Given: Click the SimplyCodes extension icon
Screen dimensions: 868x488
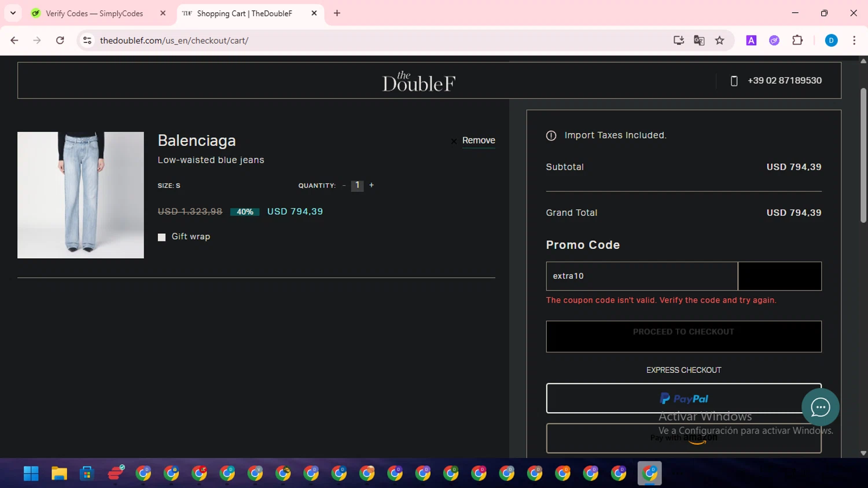Looking at the screenshot, I should [x=774, y=41].
